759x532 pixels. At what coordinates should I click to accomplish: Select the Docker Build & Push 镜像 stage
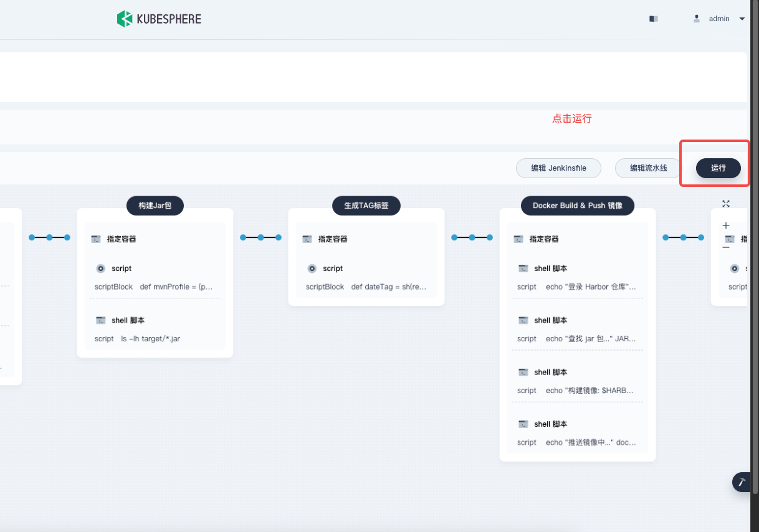pos(577,205)
